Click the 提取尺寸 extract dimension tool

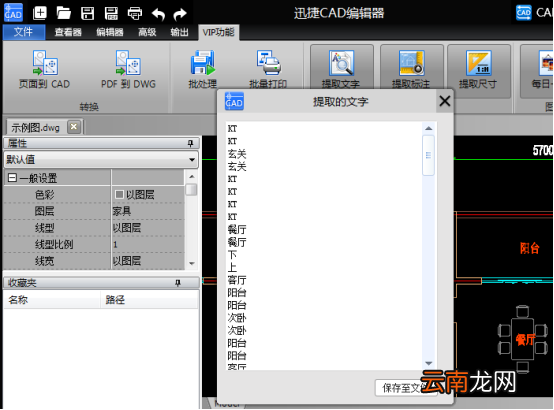(478, 70)
